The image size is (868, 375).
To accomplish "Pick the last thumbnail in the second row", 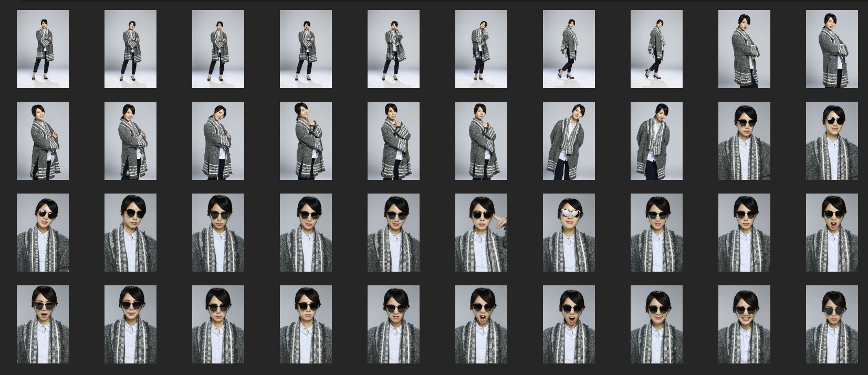I will pos(832,141).
